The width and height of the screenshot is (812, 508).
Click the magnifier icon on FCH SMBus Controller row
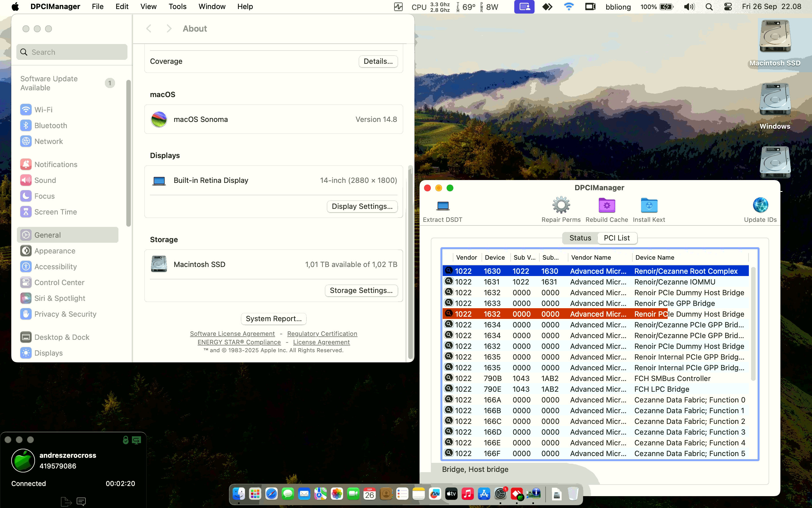click(x=449, y=378)
